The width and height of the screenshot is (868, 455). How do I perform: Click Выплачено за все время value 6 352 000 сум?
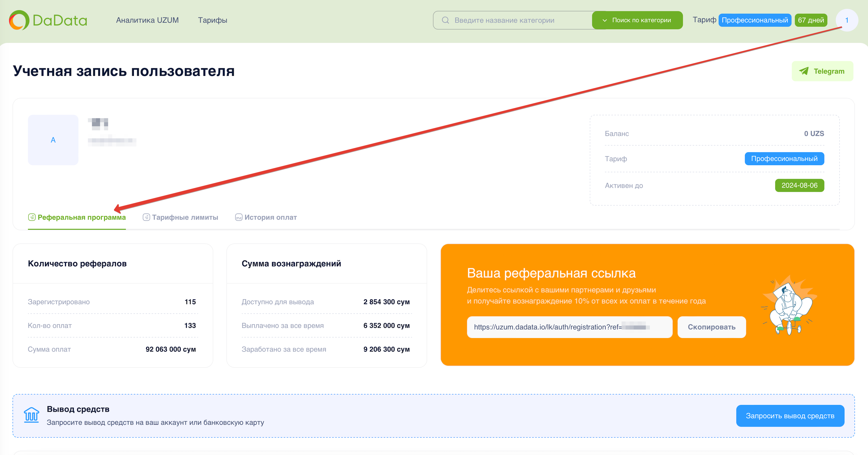386,325
